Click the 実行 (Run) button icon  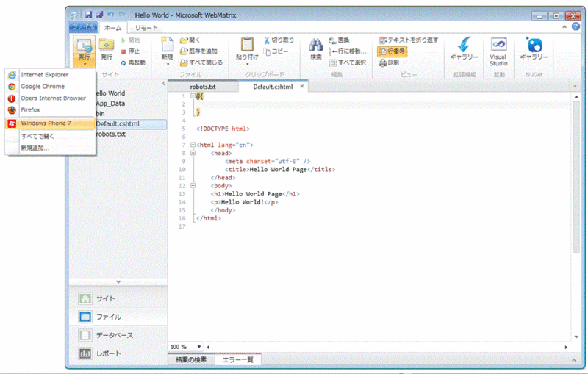click(84, 46)
